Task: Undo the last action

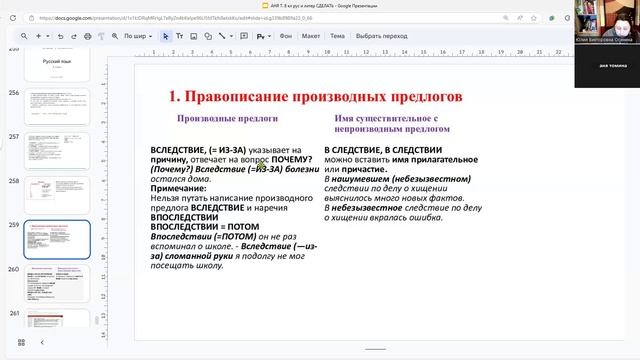Action: pos(60,36)
